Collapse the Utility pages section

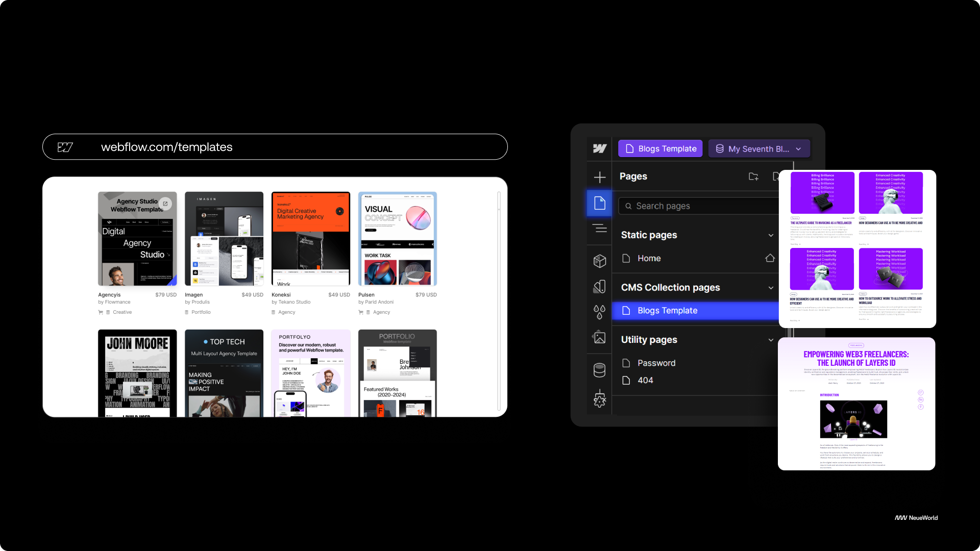(x=771, y=340)
